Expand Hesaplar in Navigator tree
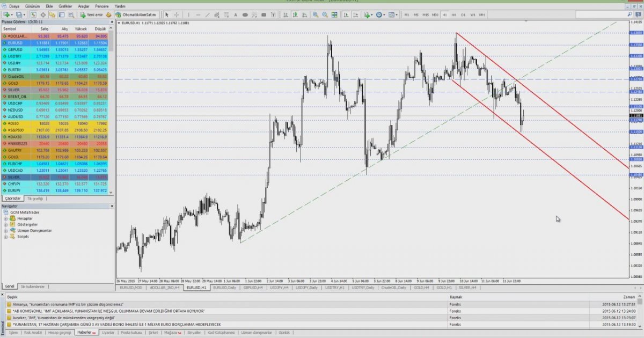The width and height of the screenshot is (644, 338). [x=6, y=218]
